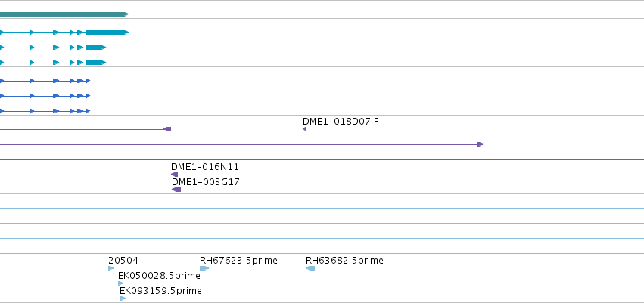Select the purple arrow block of DME1-003G17
The width and height of the screenshot is (644, 303).
176,190
